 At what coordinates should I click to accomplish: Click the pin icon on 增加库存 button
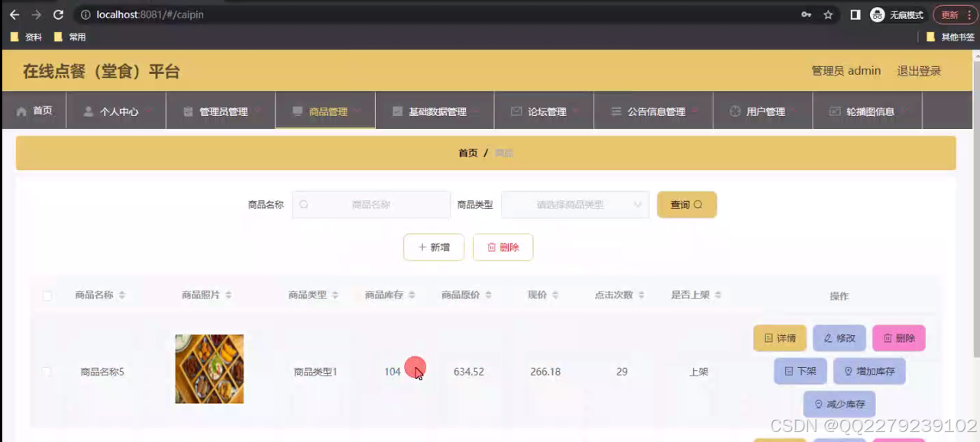tap(848, 371)
